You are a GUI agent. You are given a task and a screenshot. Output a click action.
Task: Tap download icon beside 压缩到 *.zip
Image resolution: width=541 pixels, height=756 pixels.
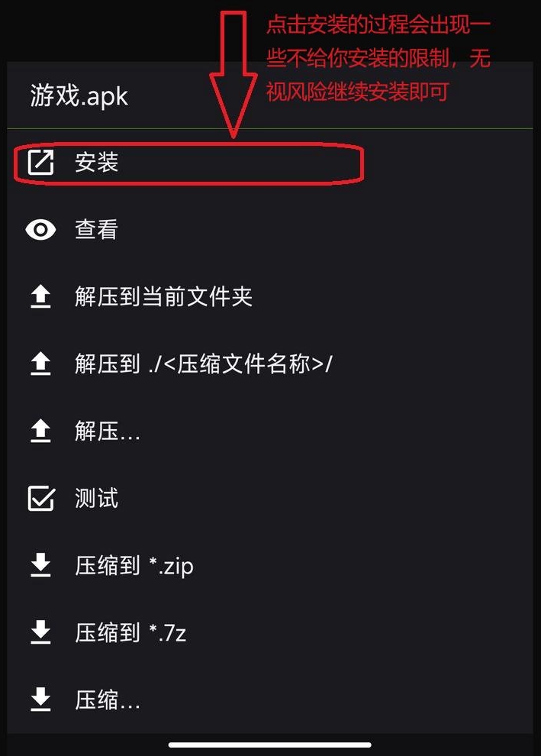pos(40,565)
